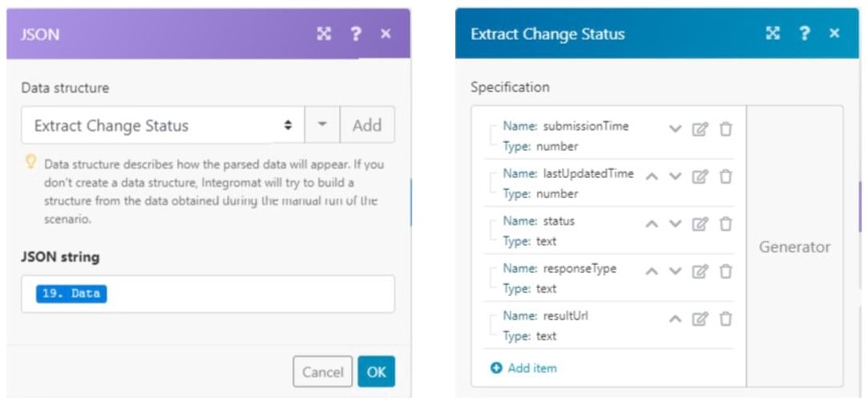Open help for Extract Change Status dialog

pos(804,33)
